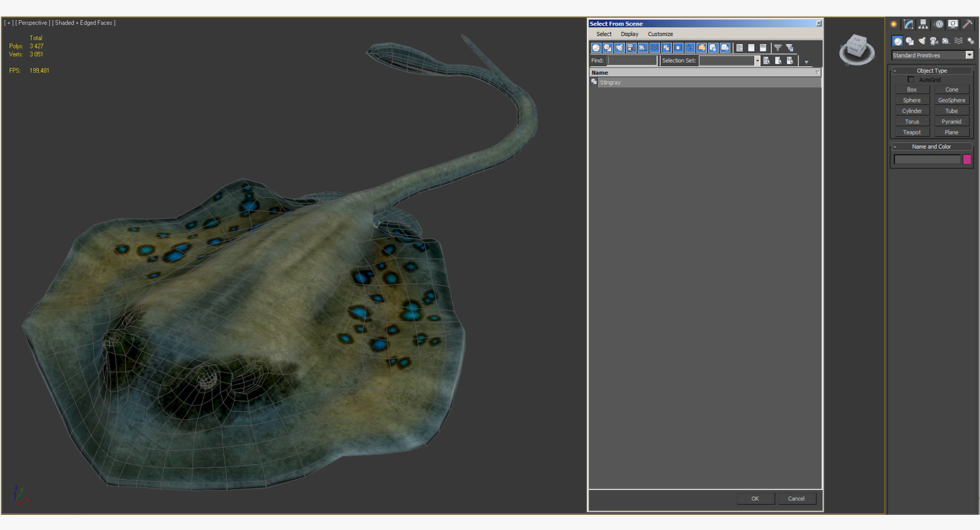This screenshot has width=980, height=530.
Task: Click the Teapot primitive button
Action: pyautogui.click(x=912, y=132)
